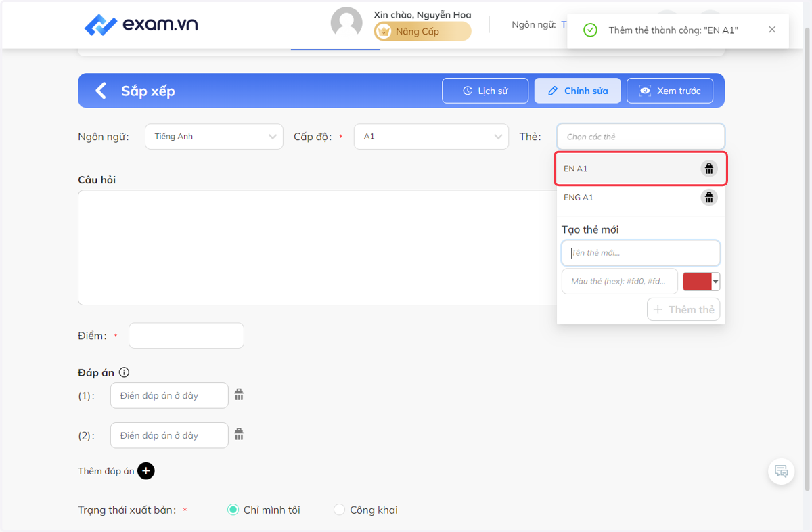The width and height of the screenshot is (812, 532).
Task: Close the success notification toast
Action: (x=772, y=30)
